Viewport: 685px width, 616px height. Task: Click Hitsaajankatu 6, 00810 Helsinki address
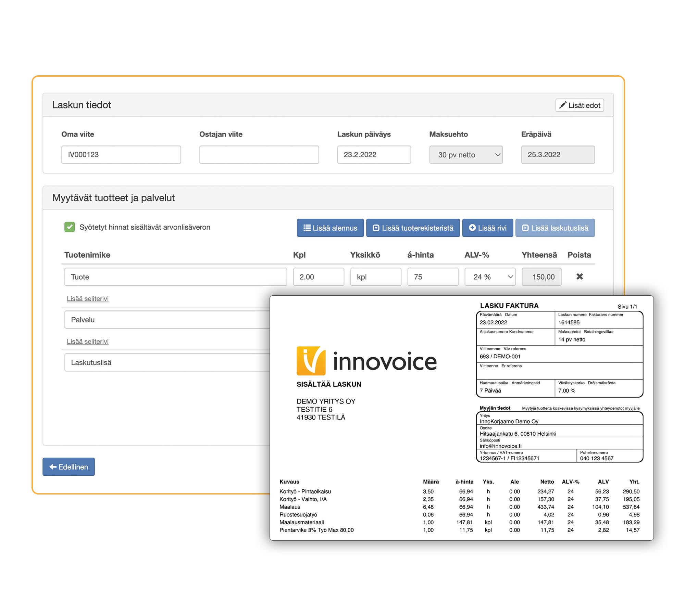coord(518,434)
